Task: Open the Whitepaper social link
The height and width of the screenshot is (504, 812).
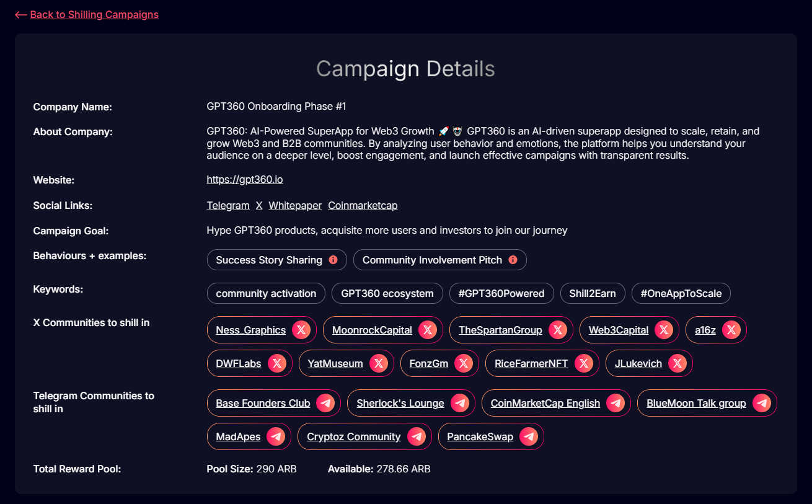Action: (x=295, y=205)
